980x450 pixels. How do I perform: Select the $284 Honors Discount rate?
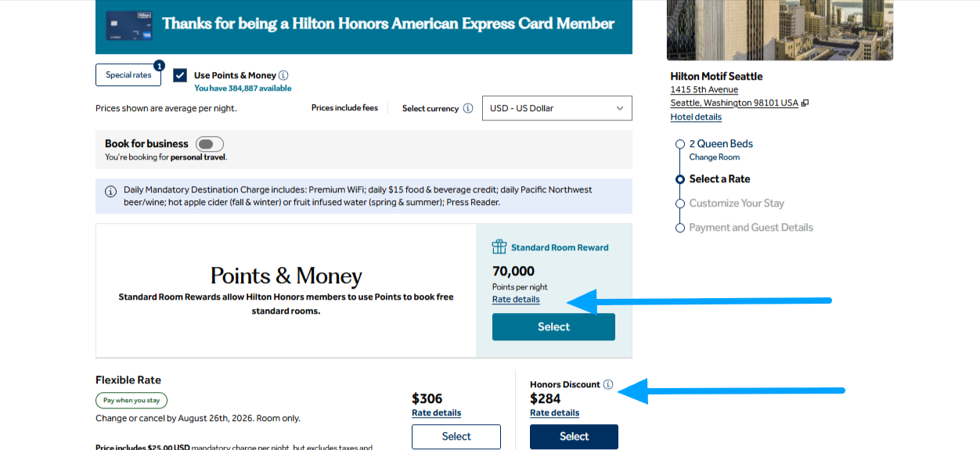[574, 437]
